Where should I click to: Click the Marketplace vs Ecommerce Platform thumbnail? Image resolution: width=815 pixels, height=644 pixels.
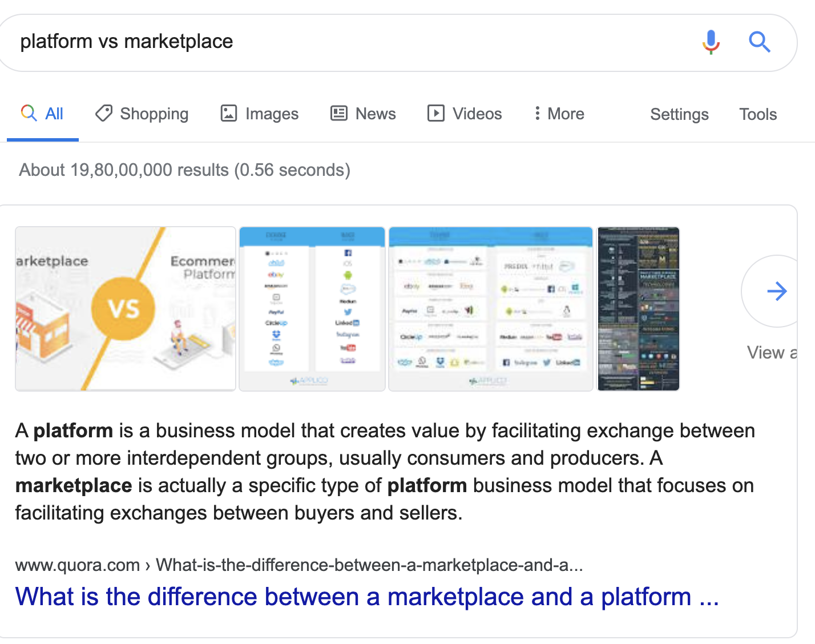coord(125,308)
